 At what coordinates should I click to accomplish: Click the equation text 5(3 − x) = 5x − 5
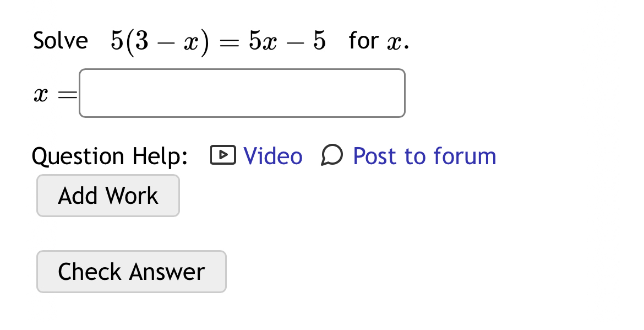(217, 39)
